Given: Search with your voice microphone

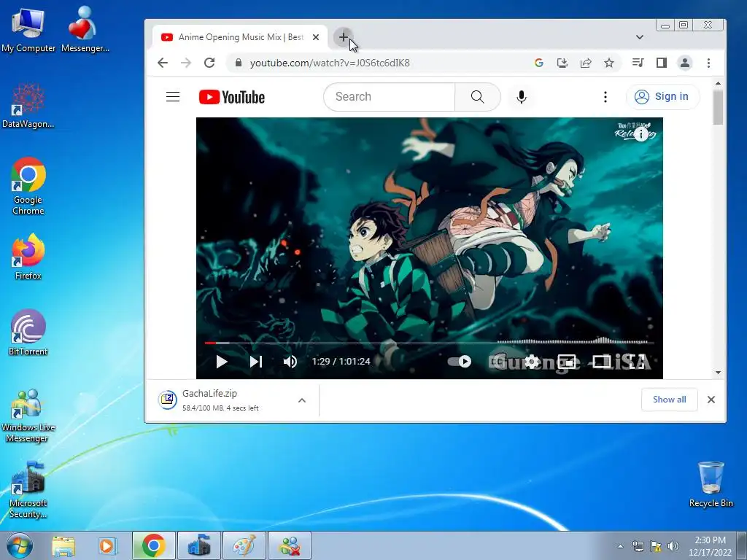Looking at the screenshot, I should (x=522, y=97).
